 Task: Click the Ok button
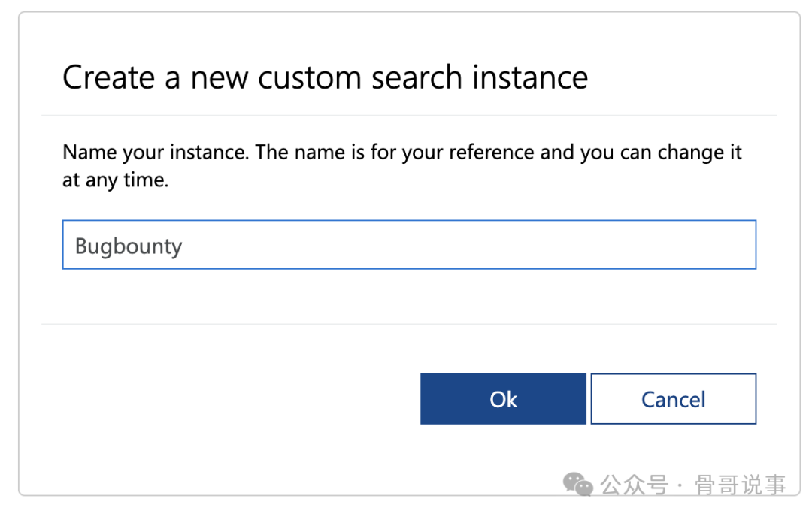tap(503, 399)
